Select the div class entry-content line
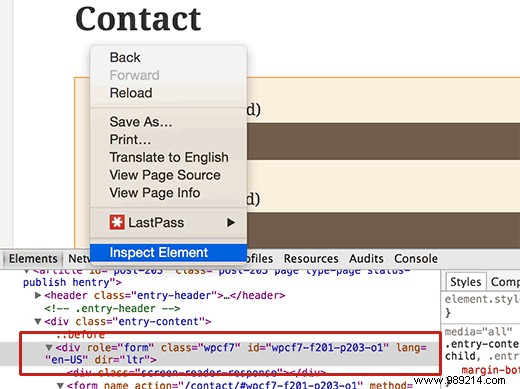The width and height of the screenshot is (520, 389). 128,322
